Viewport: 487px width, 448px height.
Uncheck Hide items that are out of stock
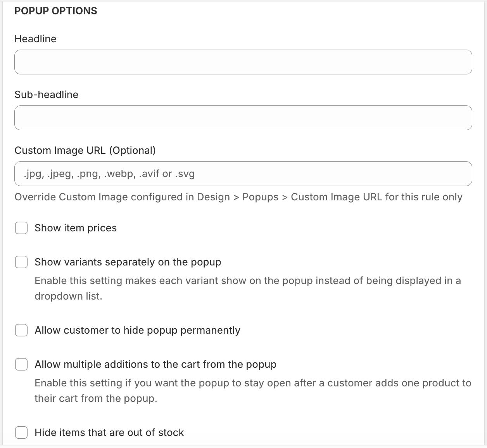(21, 432)
